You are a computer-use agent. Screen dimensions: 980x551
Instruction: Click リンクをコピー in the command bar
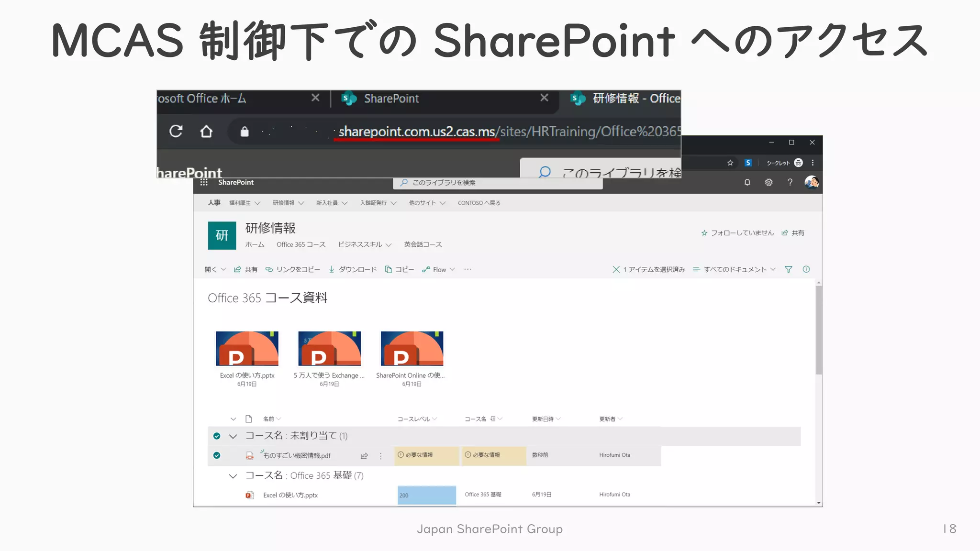[x=293, y=269]
